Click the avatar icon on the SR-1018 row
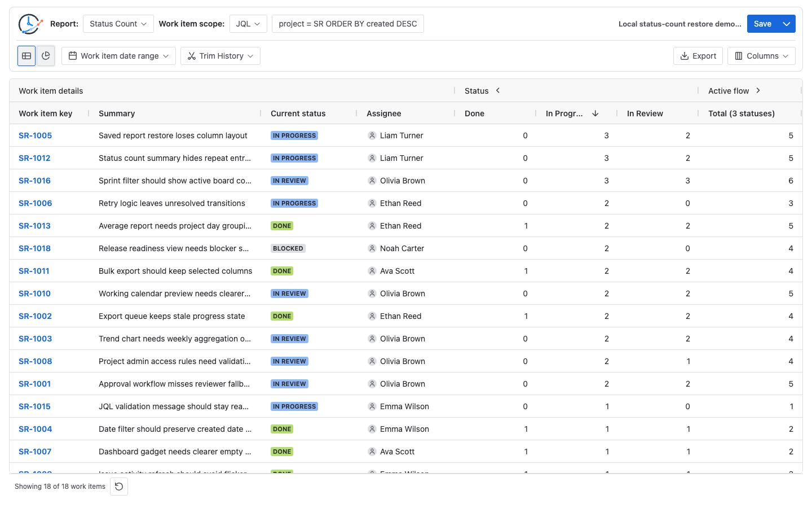Image resolution: width=812 pixels, height=508 pixels. click(x=372, y=248)
